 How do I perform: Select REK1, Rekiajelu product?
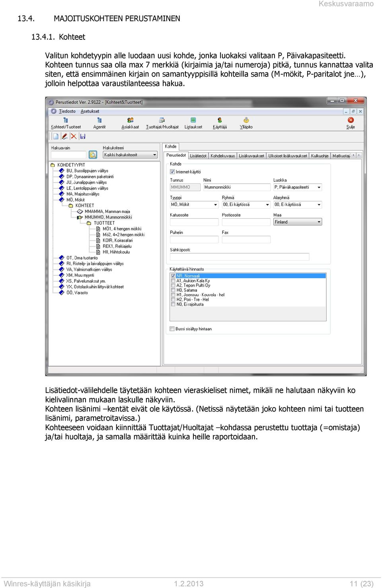tap(117, 246)
